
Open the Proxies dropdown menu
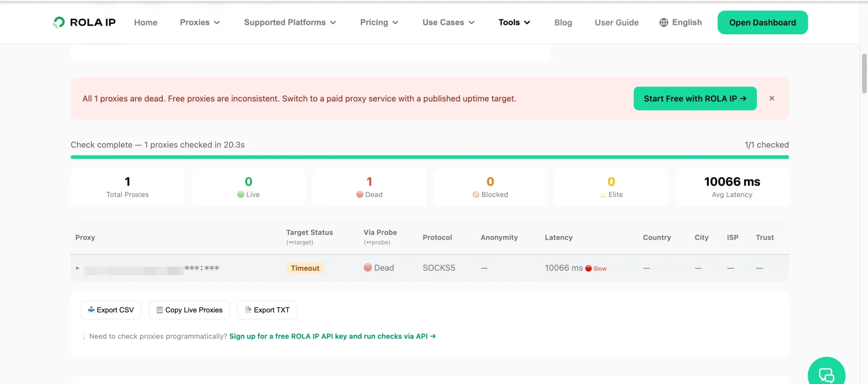[x=200, y=23]
